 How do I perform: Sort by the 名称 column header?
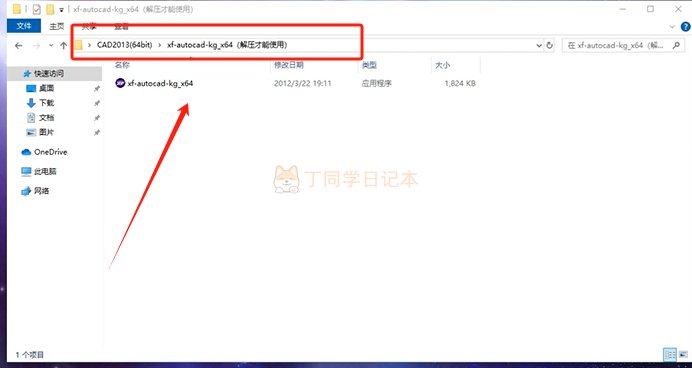122,65
